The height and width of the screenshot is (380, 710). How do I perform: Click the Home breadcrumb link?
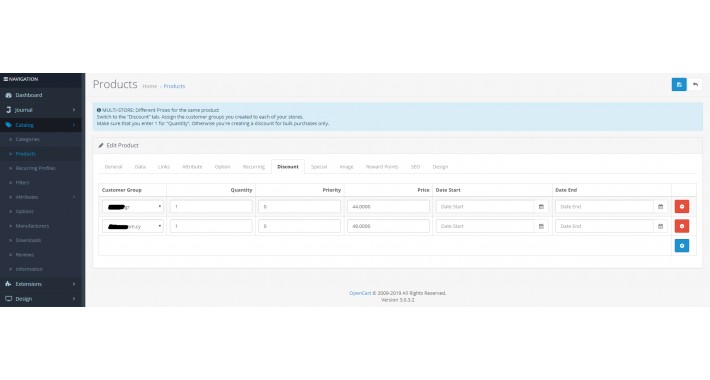149,86
